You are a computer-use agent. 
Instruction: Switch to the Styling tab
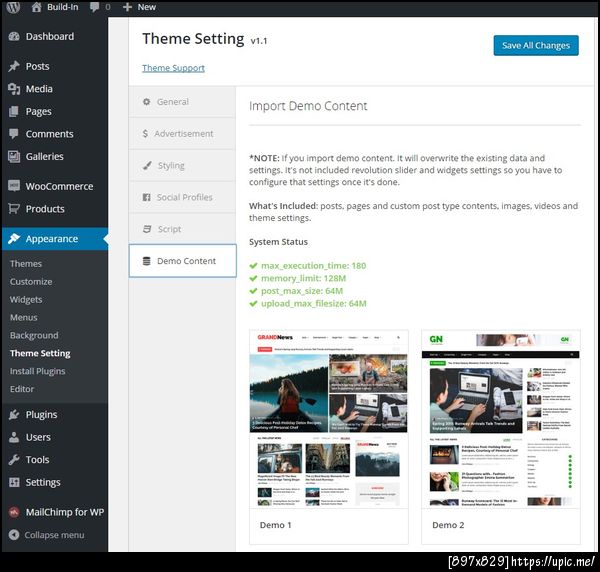coord(183,165)
